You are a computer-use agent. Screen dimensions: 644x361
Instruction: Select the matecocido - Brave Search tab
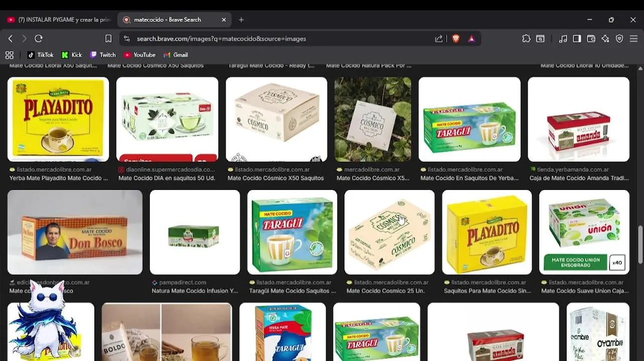[x=175, y=20]
